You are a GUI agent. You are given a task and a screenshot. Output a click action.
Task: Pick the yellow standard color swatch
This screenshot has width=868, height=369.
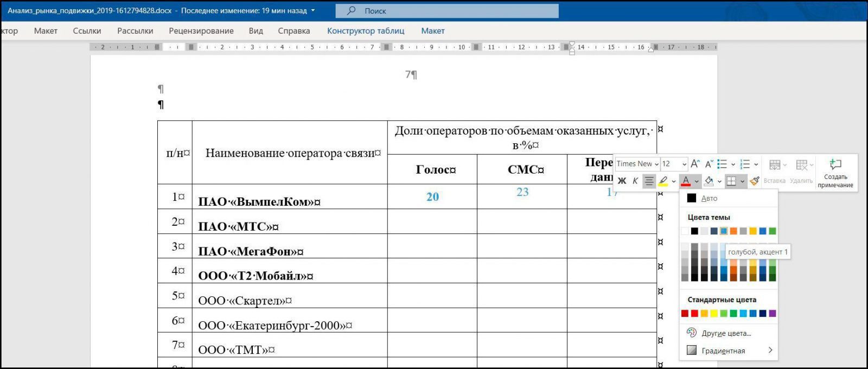pos(714,314)
